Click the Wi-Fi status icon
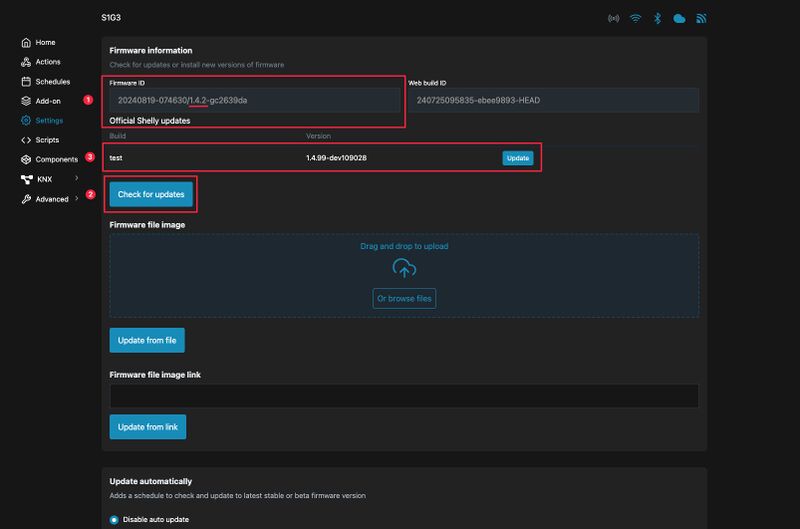Screen dimensions: 800x529 (635, 19)
